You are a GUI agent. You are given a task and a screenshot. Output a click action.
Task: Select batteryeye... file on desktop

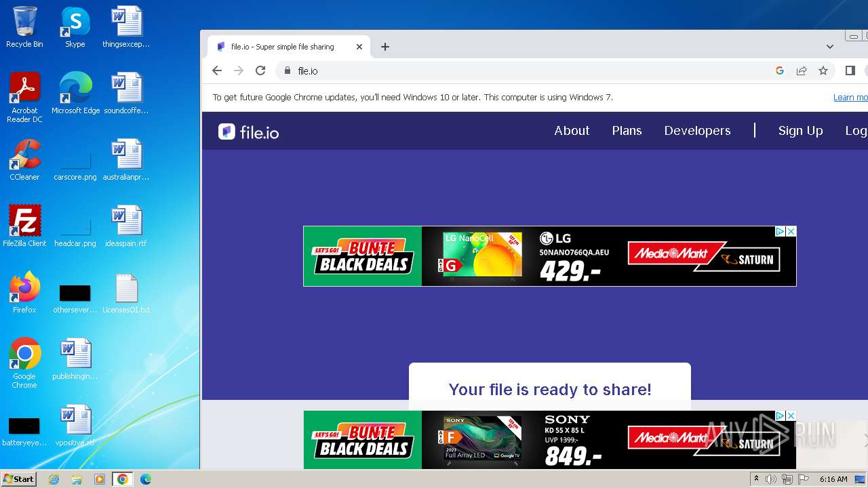(24, 432)
